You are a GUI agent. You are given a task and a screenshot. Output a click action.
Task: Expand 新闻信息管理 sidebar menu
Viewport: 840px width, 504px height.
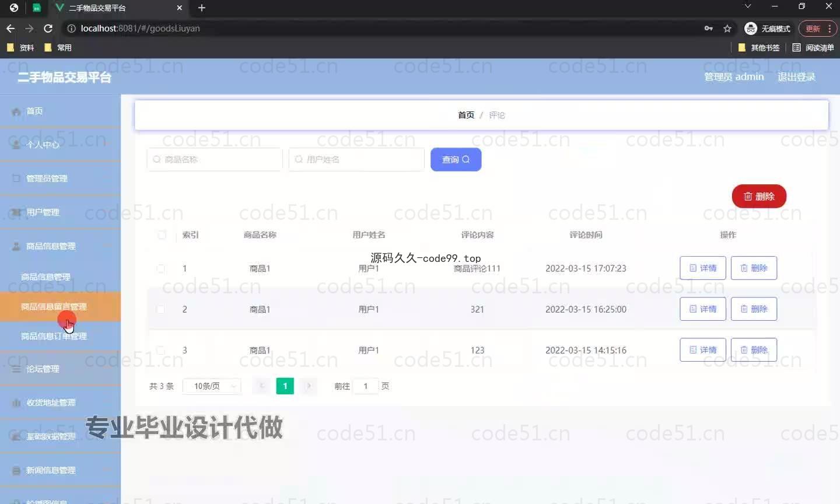pos(60,470)
